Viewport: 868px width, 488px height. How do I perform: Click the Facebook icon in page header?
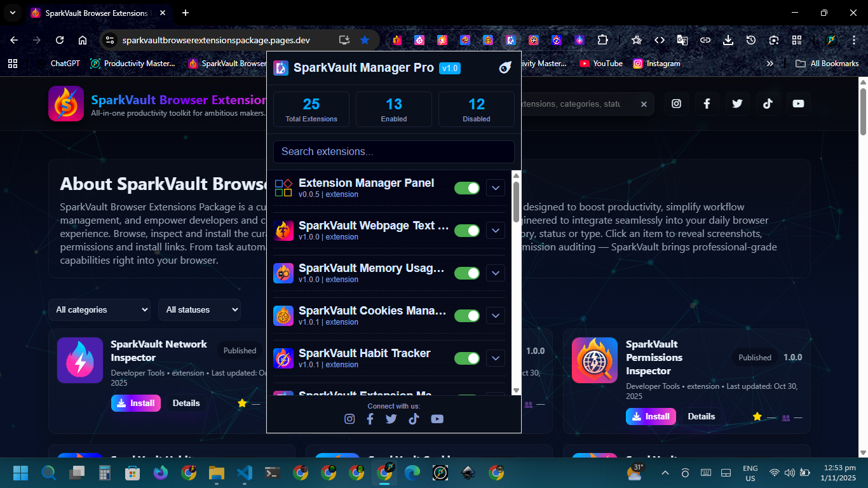click(707, 104)
